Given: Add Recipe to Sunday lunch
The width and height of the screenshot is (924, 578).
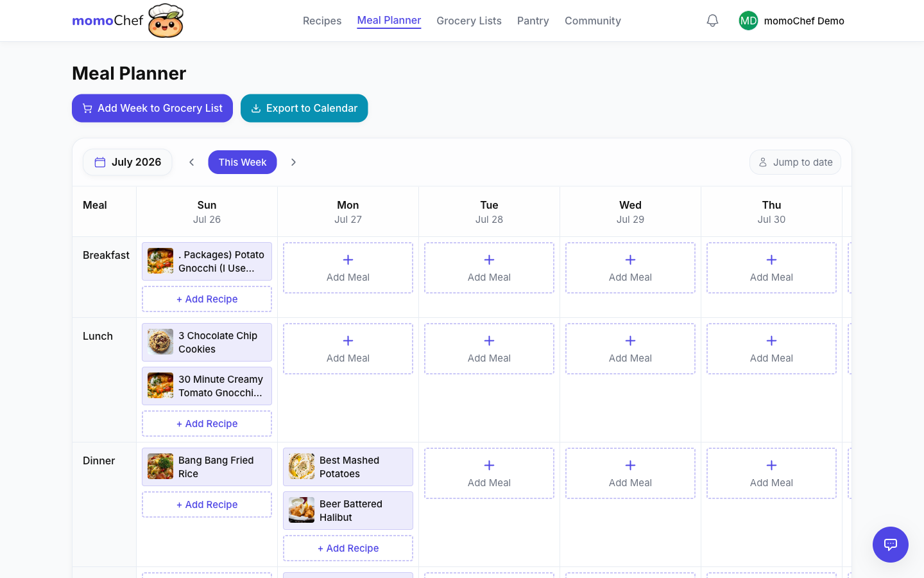Looking at the screenshot, I should point(207,424).
